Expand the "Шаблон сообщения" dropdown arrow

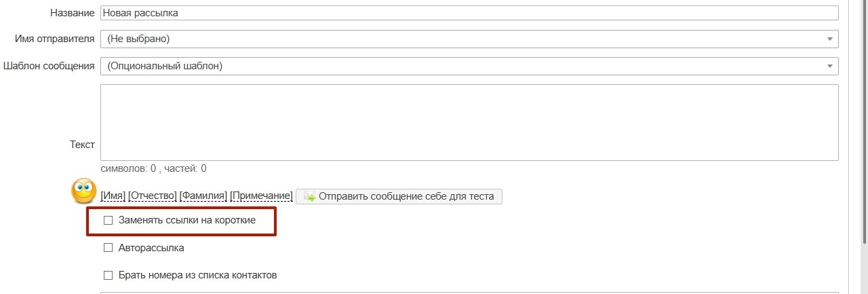[x=829, y=66]
